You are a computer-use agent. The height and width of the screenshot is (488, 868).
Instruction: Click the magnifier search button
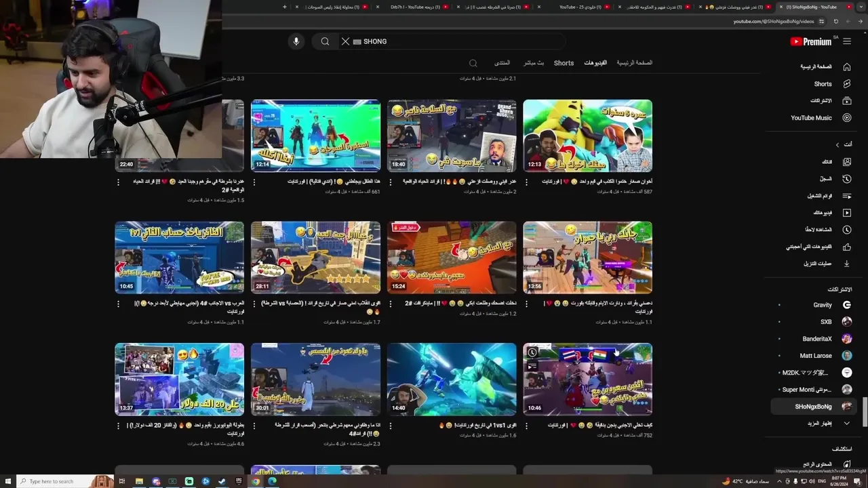325,41
